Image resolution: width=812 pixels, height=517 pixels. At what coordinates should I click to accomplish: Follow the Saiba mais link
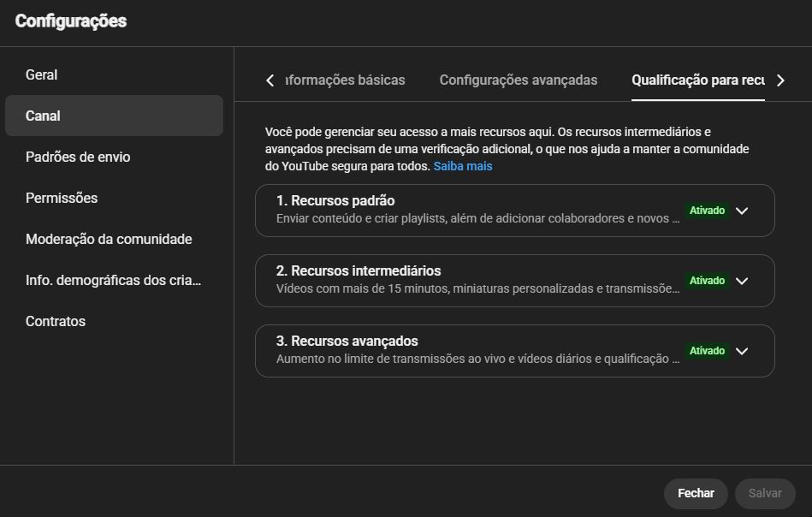(x=462, y=166)
